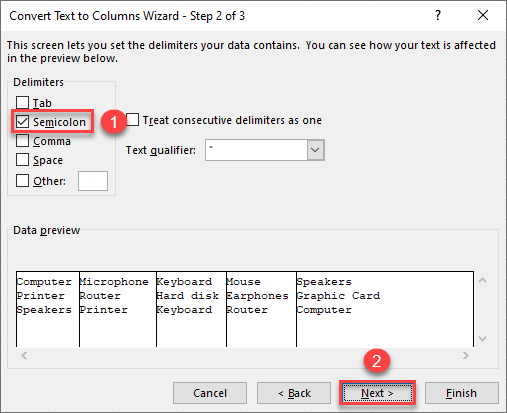Viewport: 507px width, 413px height.
Task: Uncheck the Semicolon delimiter
Action: [x=22, y=122]
